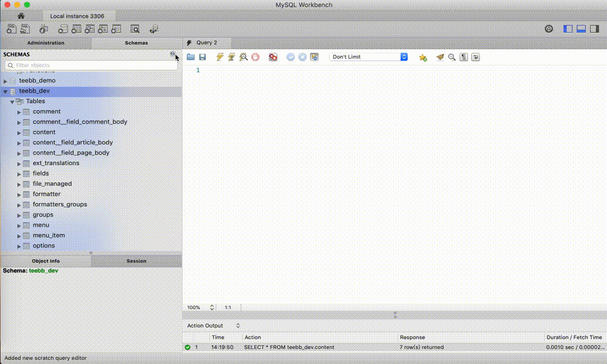Toggle continue on error option

tap(273, 57)
